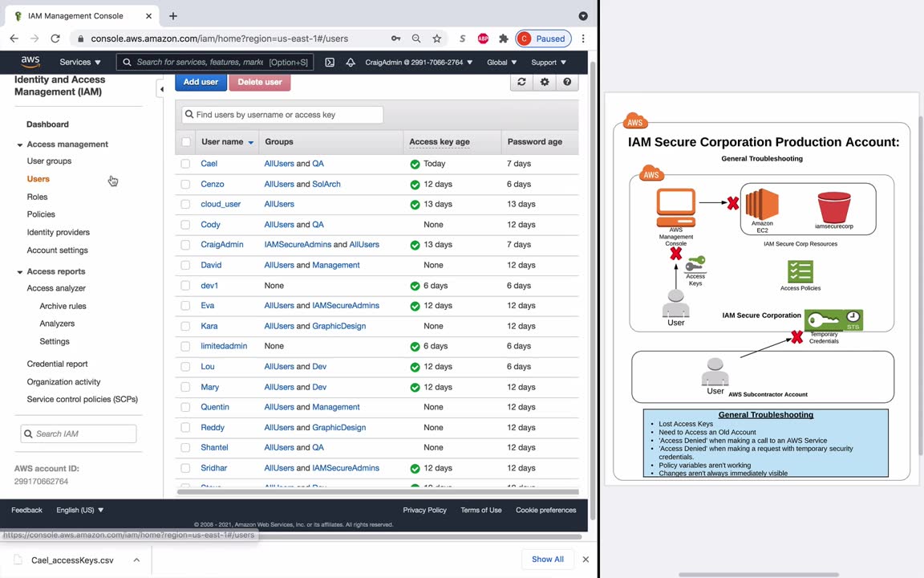Open User groups in sidebar
Viewport: 924px width, 578px height.
(49, 161)
